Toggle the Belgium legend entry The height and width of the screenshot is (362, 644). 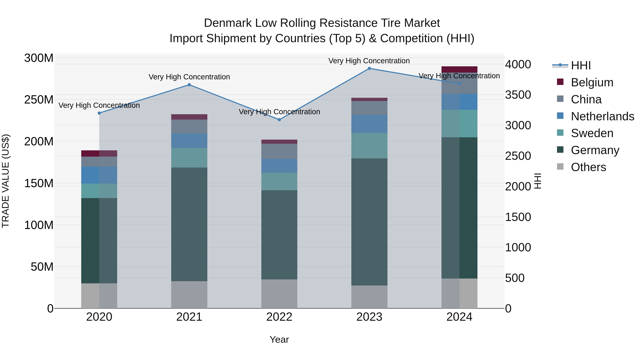pos(585,82)
